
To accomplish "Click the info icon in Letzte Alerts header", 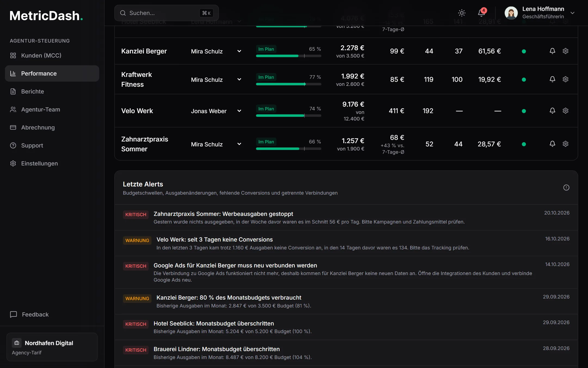I will (566, 188).
